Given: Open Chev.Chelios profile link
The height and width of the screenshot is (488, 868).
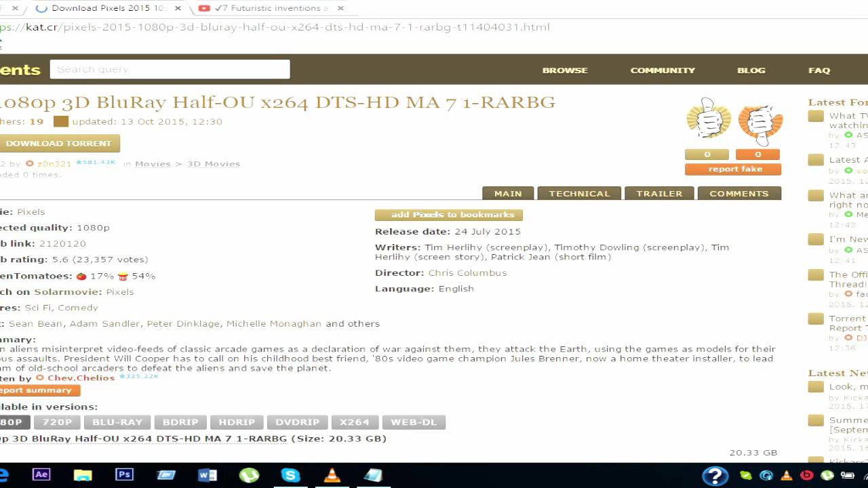Looking at the screenshot, I should coord(81,378).
